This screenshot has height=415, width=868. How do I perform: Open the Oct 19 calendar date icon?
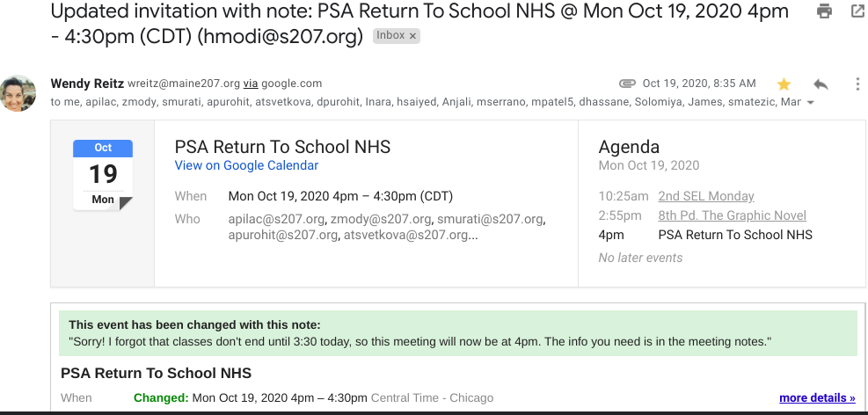(103, 174)
